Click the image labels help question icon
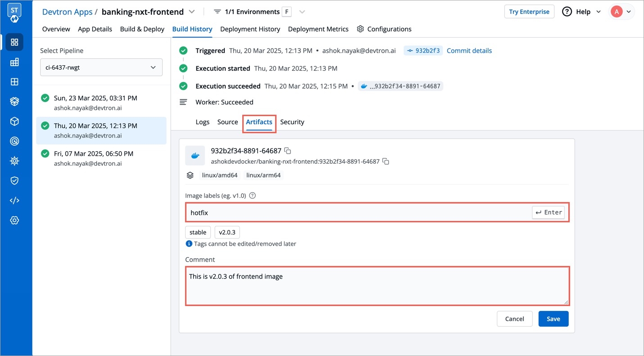644x356 pixels. click(x=253, y=195)
